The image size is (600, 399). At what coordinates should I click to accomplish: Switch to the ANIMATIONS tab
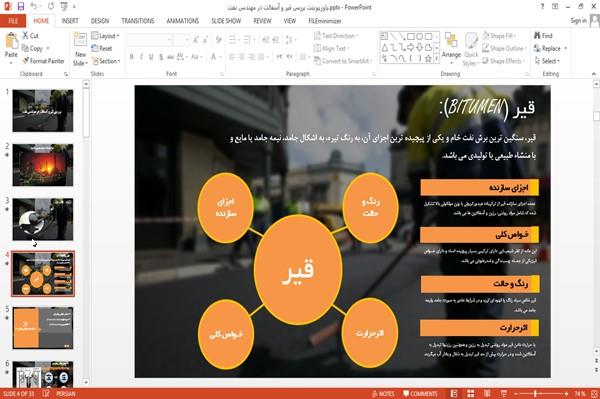(x=183, y=21)
